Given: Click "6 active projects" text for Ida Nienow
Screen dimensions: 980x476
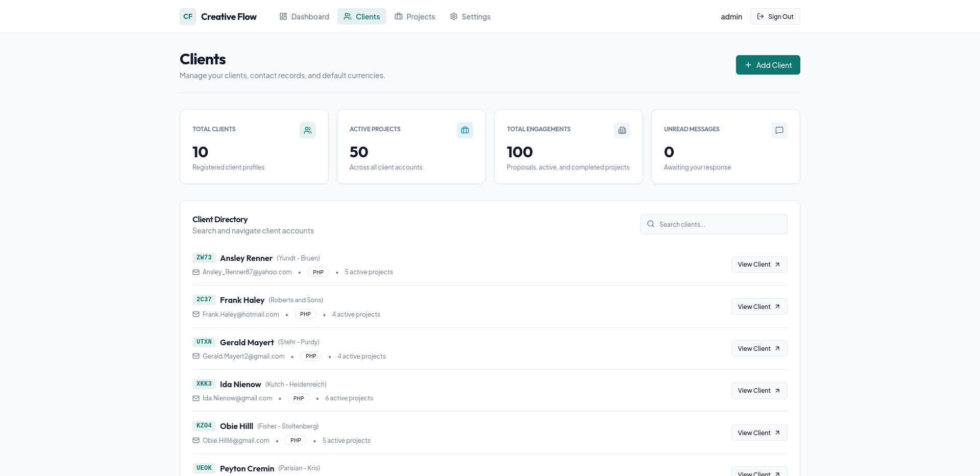Looking at the screenshot, I should coord(349,398).
